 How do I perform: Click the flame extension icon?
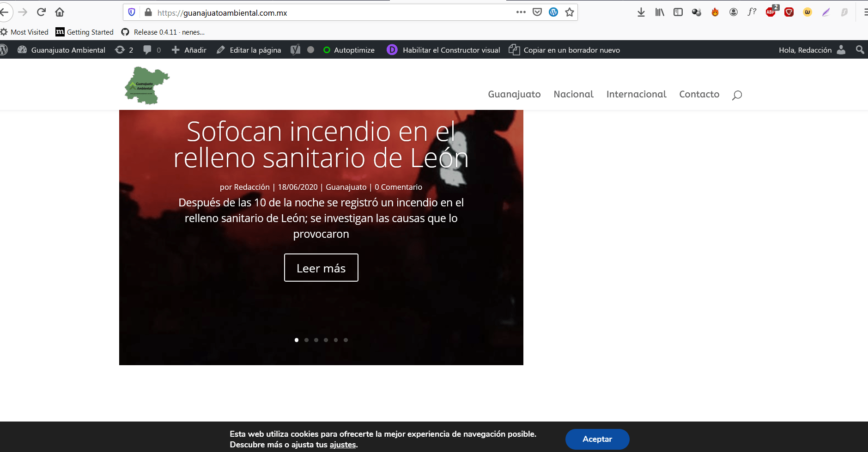715,12
